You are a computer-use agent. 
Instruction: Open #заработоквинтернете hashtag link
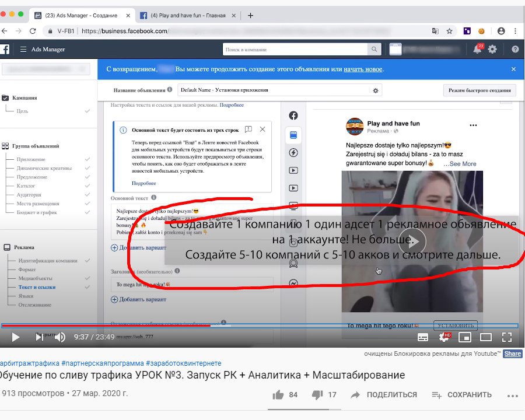[x=184, y=363]
